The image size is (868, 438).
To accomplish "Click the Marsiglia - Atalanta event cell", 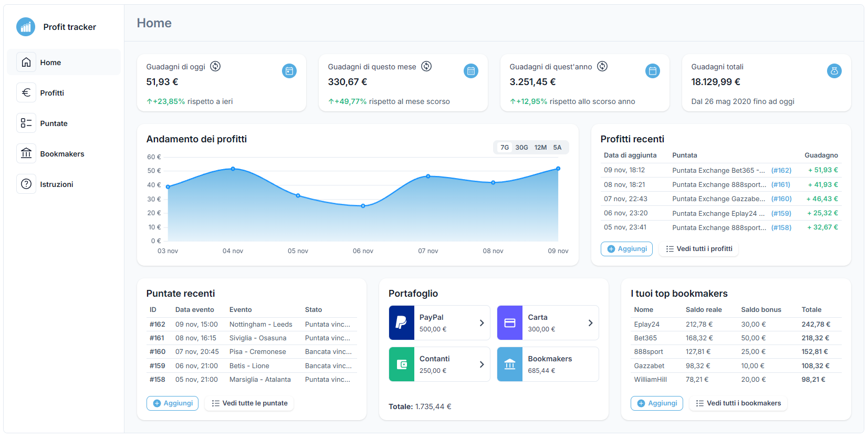I will [260, 380].
